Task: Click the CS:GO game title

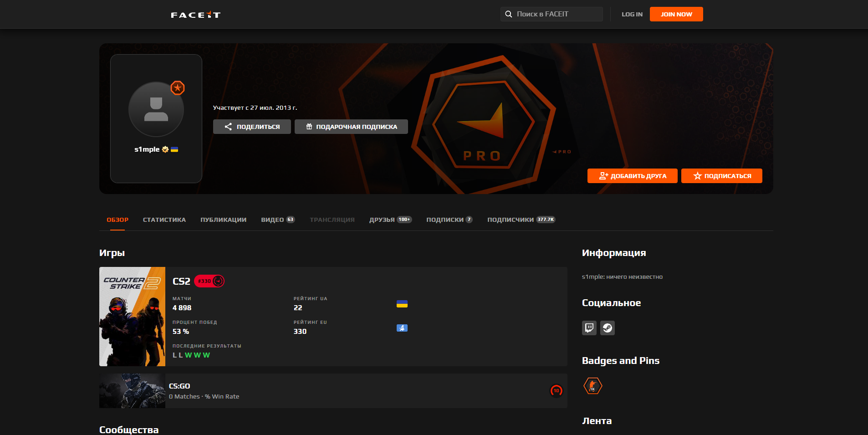Action: [179, 386]
